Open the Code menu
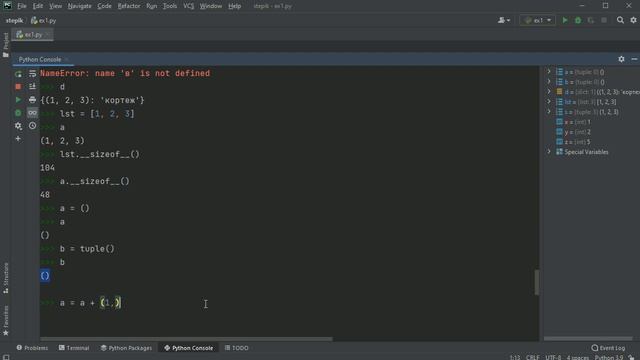The height and width of the screenshot is (360, 640). point(104,6)
